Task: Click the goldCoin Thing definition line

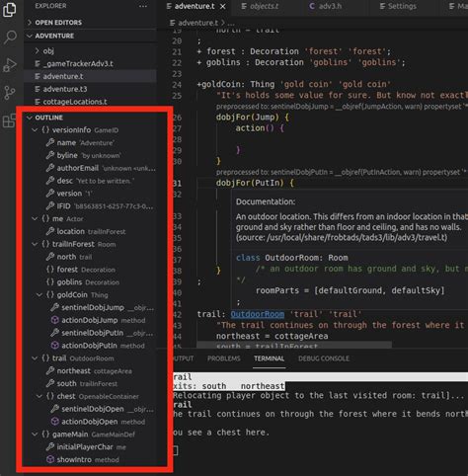Action: (x=293, y=84)
